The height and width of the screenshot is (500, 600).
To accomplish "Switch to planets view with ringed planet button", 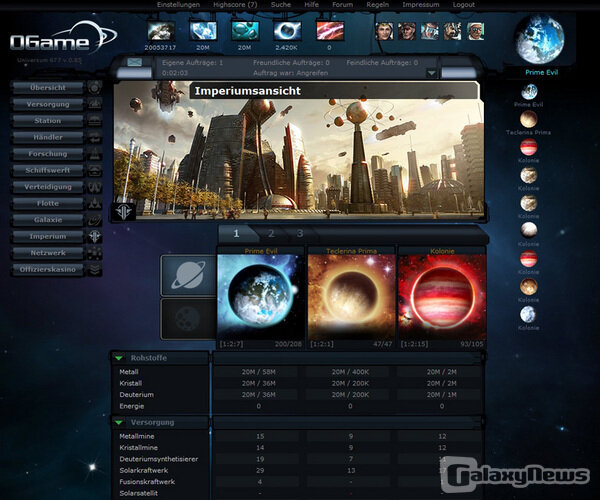I will (x=188, y=275).
